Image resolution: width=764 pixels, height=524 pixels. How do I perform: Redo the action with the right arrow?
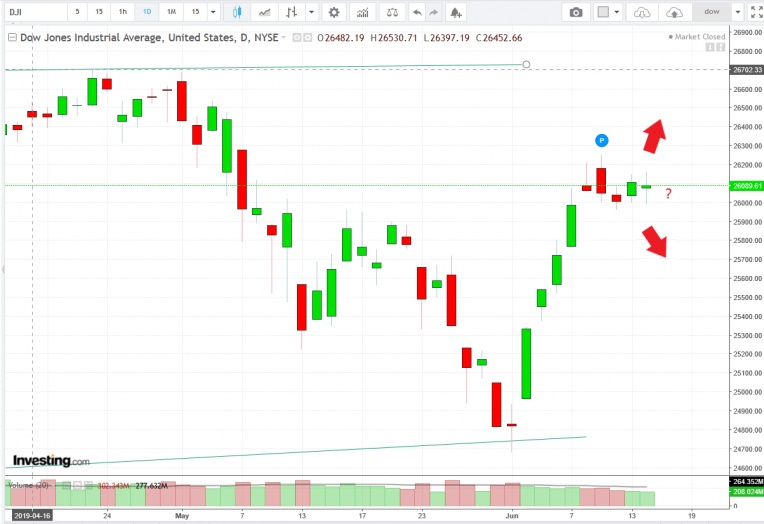point(436,12)
